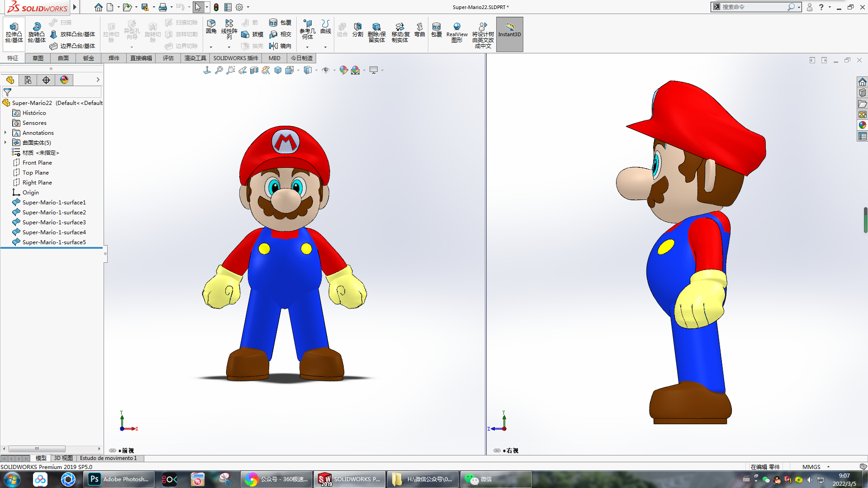Viewport: 868px width, 488px height.
Task: Choose the 边界凸台/基体 boundary boss tool
Action: click(72, 46)
